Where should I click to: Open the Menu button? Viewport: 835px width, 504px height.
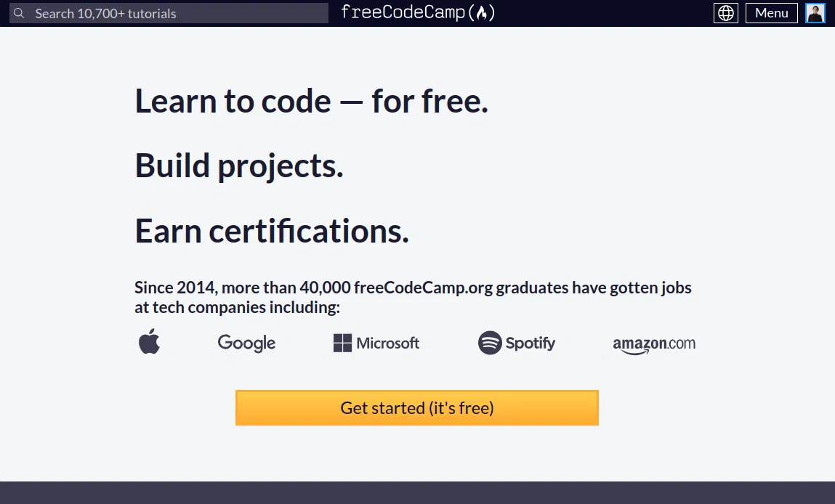coord(771,13)
